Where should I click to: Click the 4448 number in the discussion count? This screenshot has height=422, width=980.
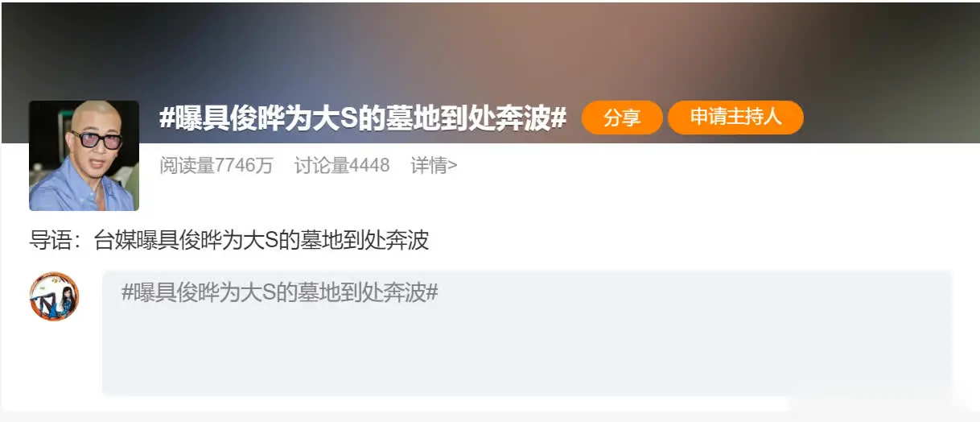[369, 166]
